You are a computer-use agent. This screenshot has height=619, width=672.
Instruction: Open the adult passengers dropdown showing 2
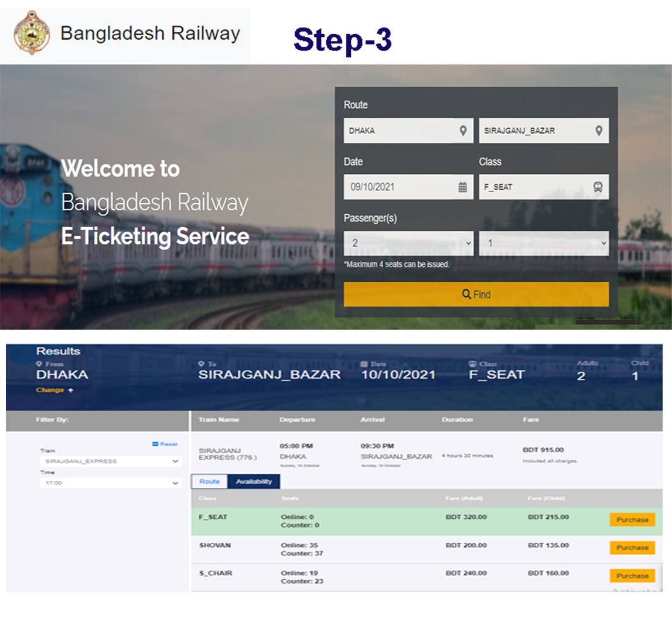point(408,243)
